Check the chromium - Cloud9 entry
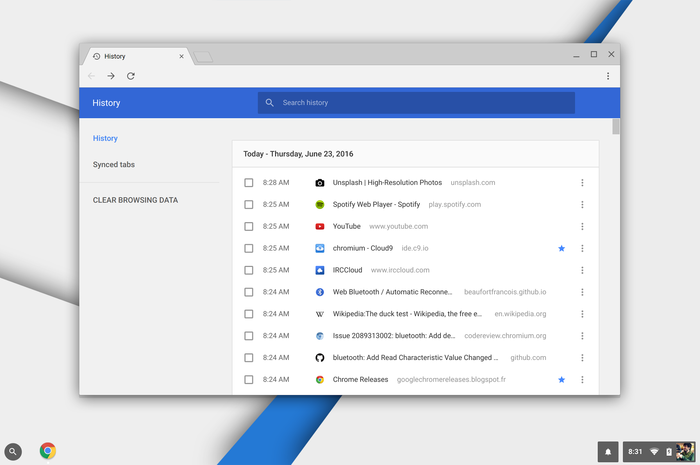The height and width of the screenshot is (465, 700). point(249,248)
